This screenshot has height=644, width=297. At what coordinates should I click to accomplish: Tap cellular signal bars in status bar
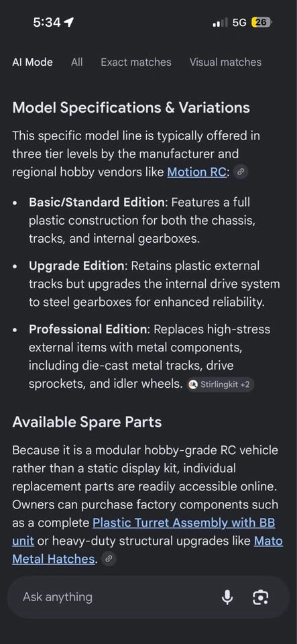[x=220, y=23]
